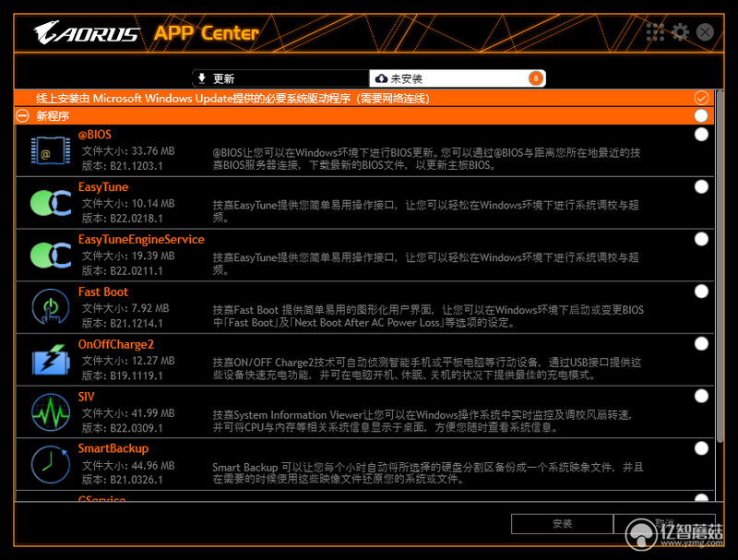Click the Fast Boot description text
This screenshot has width=738, height=560.
point(428,316)
